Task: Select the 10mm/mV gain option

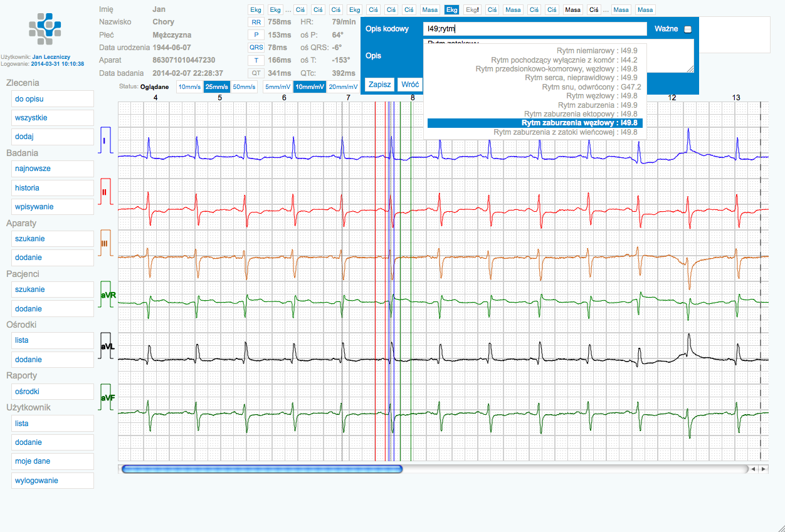Action: (309, 87)
